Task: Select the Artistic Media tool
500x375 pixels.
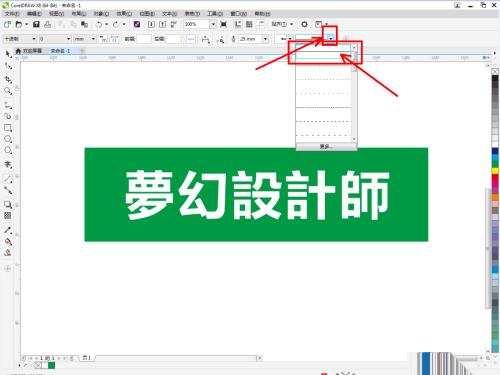Action: [x=8, y=116]
